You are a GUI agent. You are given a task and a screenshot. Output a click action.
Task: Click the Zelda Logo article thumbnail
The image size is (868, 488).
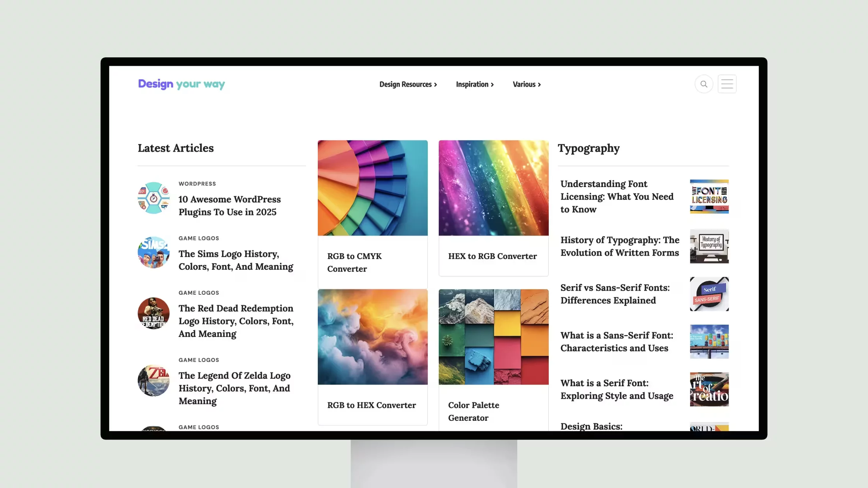[153, 380]
